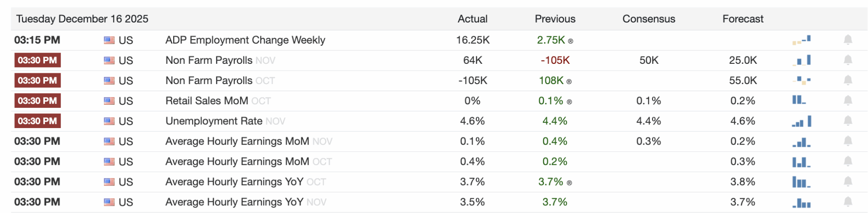
Task: Open Average Hourly Earnings MoM NOV link
Action: (237, 142)
